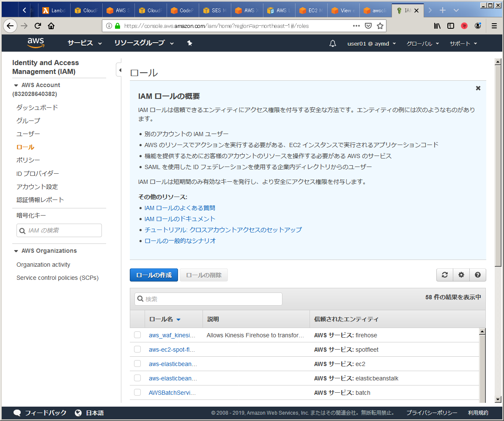
Task: Tick checkbox for the ec2 service elasticbean role
Action: pos(137,364)
